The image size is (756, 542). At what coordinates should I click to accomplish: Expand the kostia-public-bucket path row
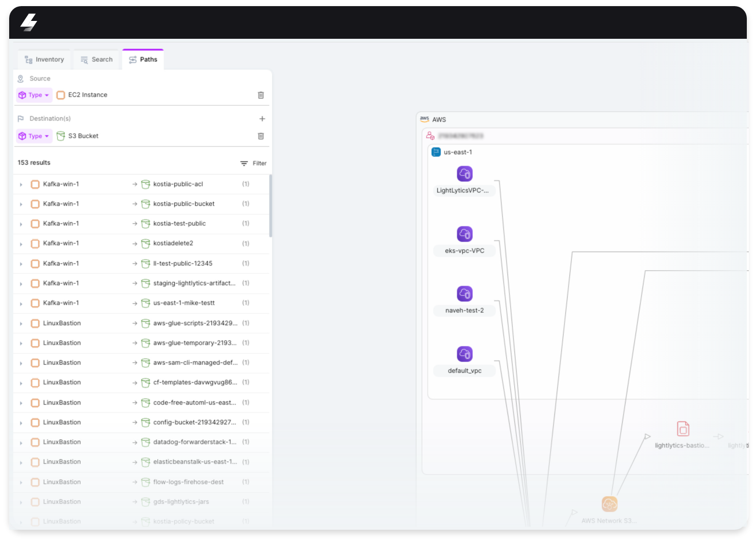[21, 204]
